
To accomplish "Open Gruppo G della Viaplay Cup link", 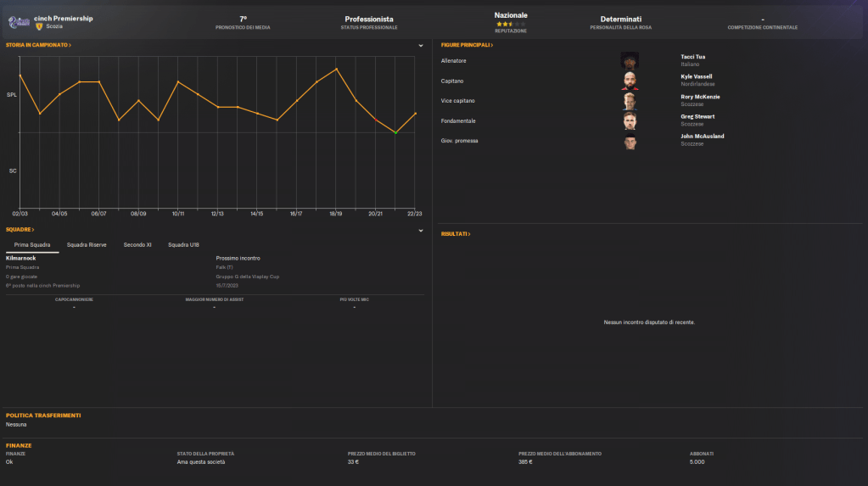I will (x=248, y=277).
